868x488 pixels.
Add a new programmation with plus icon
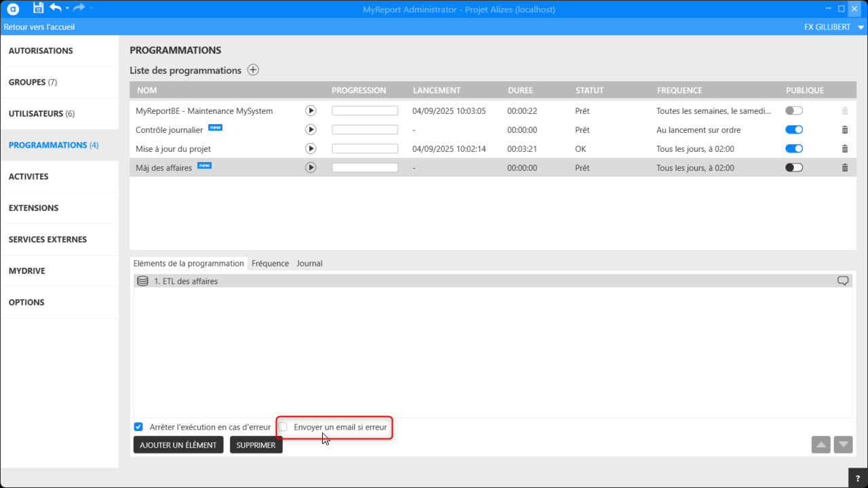[253, 70]
